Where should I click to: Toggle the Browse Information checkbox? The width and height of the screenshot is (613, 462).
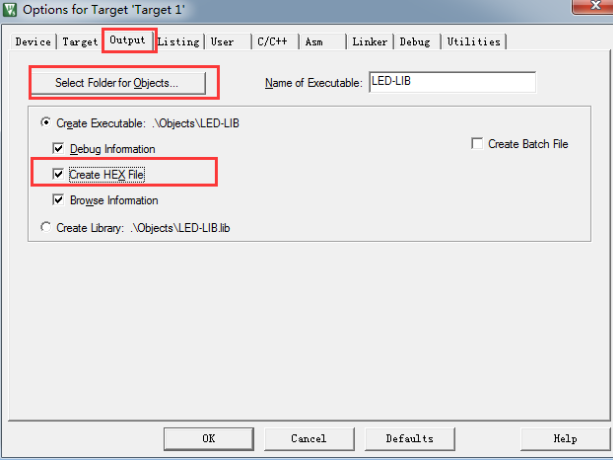click(x=58, y=200)
